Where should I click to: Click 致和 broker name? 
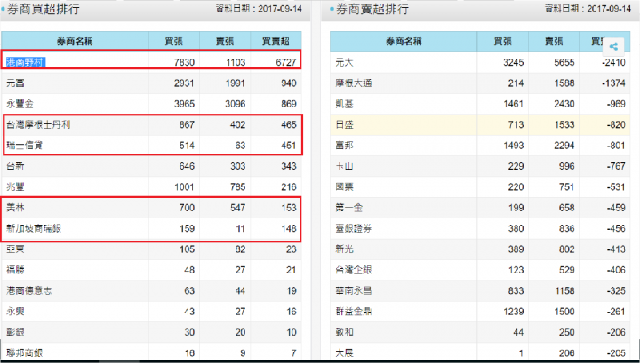pos(345,332)
